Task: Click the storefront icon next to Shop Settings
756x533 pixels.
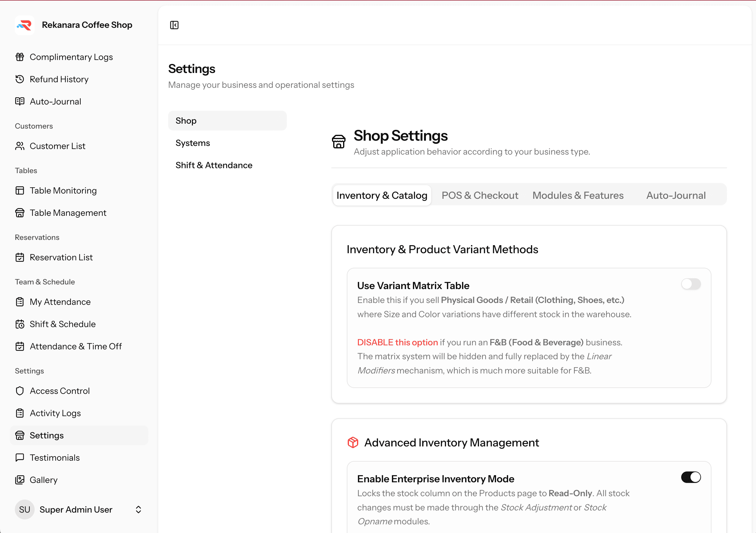Action: pyautogui.click(x=338, y=142)
